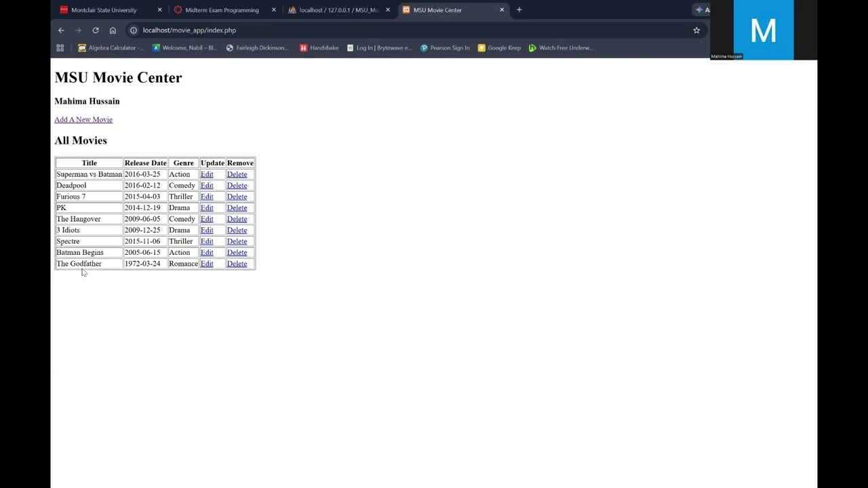Delete the Spectre entry

[x=237, y=242]
